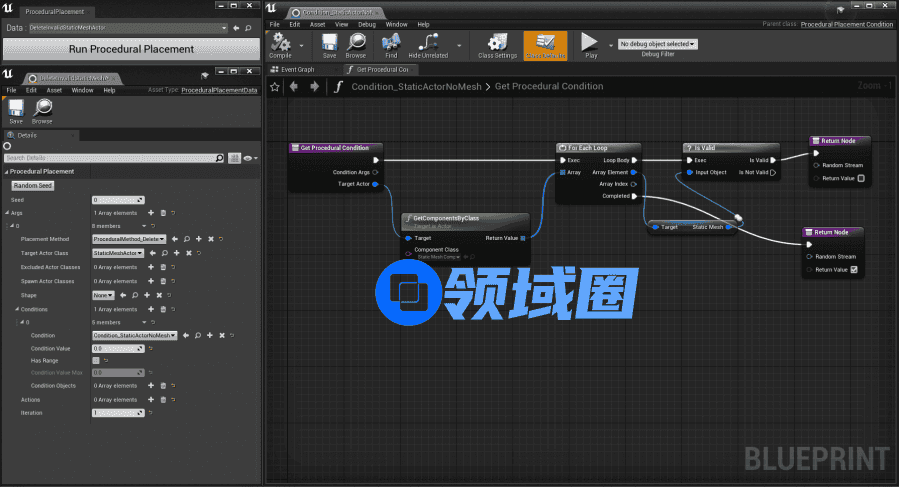This screenshot has width=899, height=487.
Task: Select the Class Defaults toolbar button
Action: [x=545, y=44]
